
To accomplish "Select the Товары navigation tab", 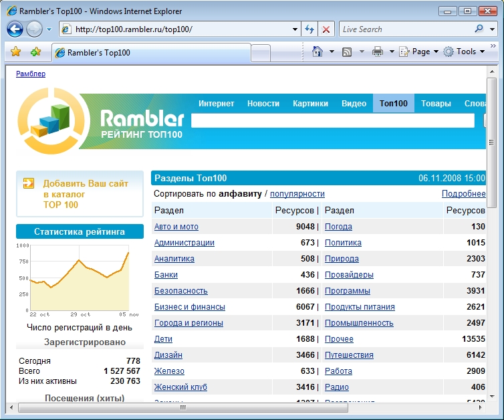I will click(x=436, y=103).
